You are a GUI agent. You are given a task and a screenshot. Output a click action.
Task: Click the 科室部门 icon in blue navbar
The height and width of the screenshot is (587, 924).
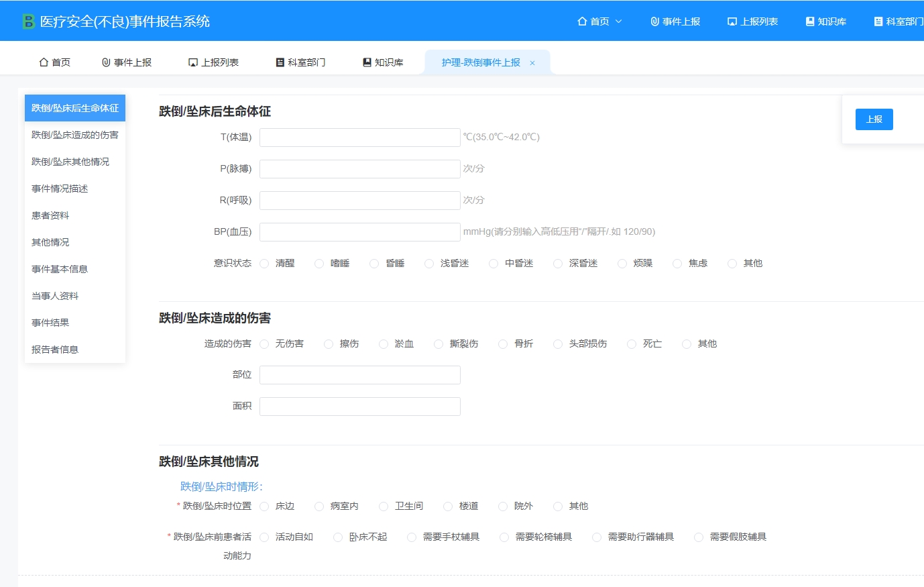tap(878, 21)
